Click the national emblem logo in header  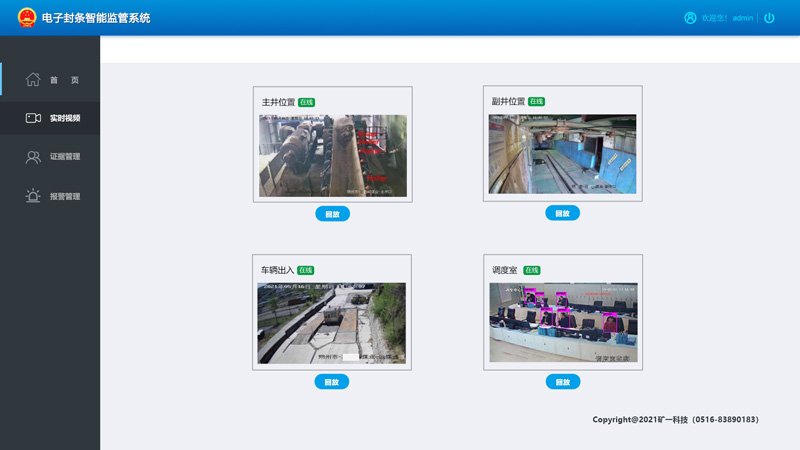[x=26, y=18]
